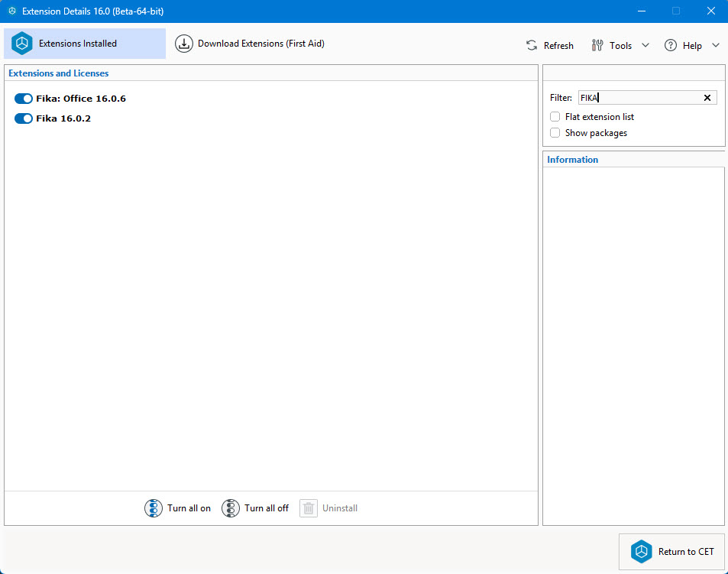
Task: Click the Information panel header
Action: (x=572, y=159)
